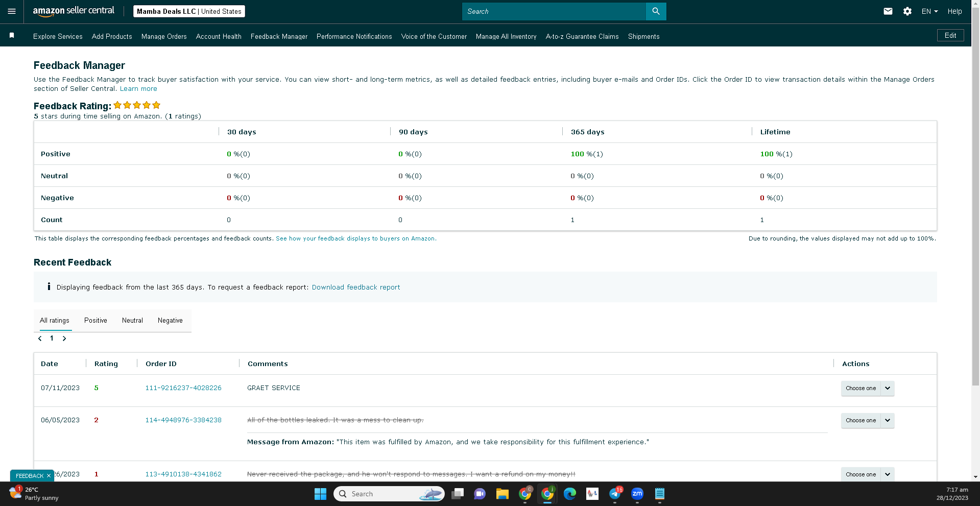Close the FEEDBACK widget with X
Image resolution: width=980 pixels, height=506 pixels.
(49, 476)
